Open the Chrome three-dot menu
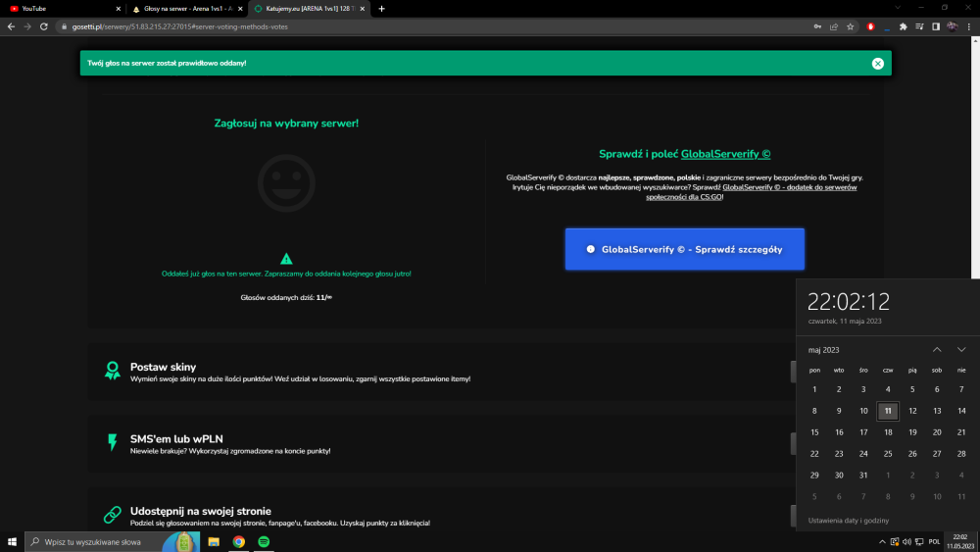 click(969, 26)
